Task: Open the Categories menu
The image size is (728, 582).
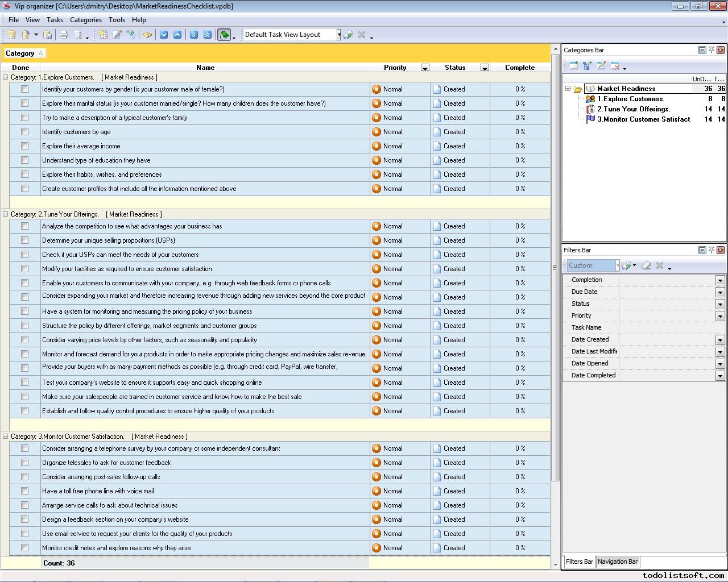Action: 85,20
